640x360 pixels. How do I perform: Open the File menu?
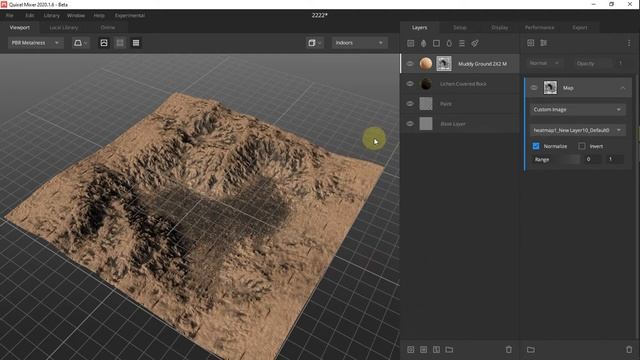(x=10, y=15)
